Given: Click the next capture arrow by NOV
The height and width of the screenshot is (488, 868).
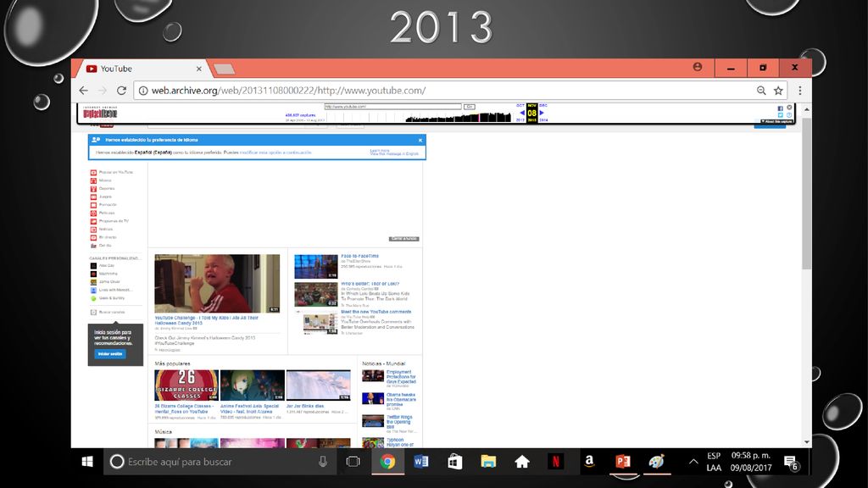Looking at the screenshot, I should click(542, 113).
